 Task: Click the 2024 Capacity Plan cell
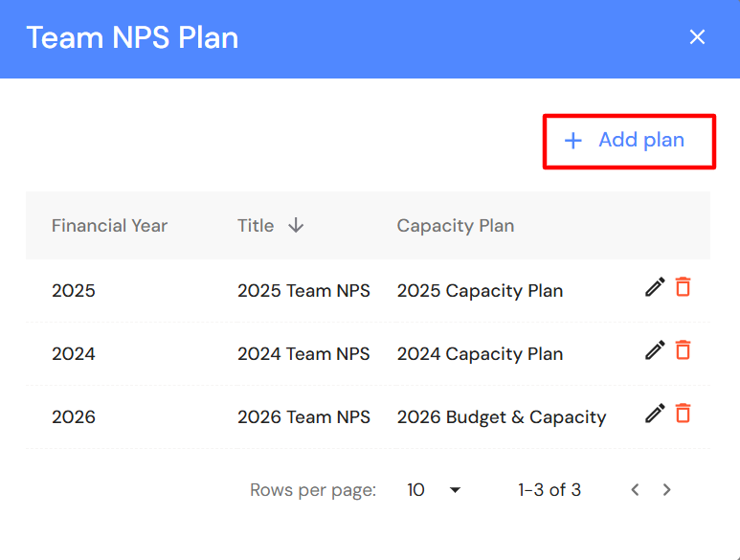tap(480, 354)
